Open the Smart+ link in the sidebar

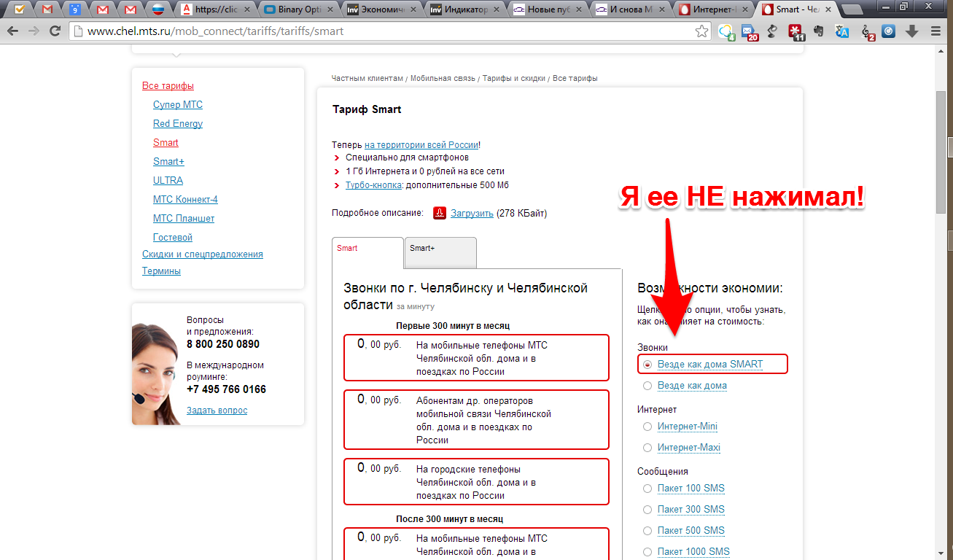[168, 161]
